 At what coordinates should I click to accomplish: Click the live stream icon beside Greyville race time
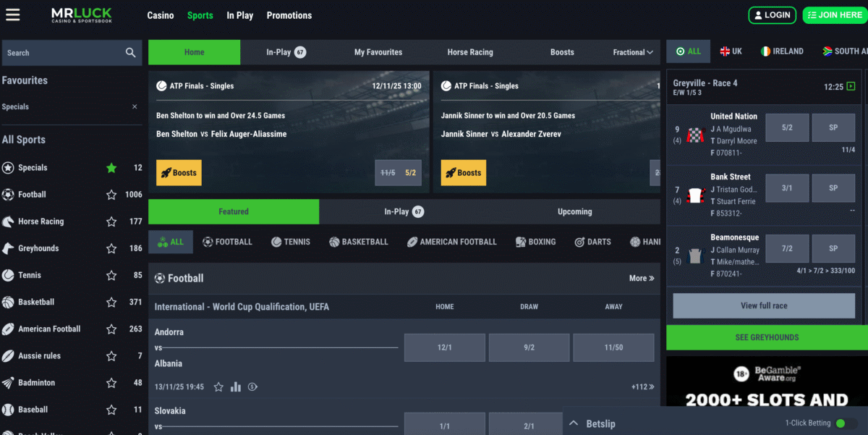pos(851,86)
